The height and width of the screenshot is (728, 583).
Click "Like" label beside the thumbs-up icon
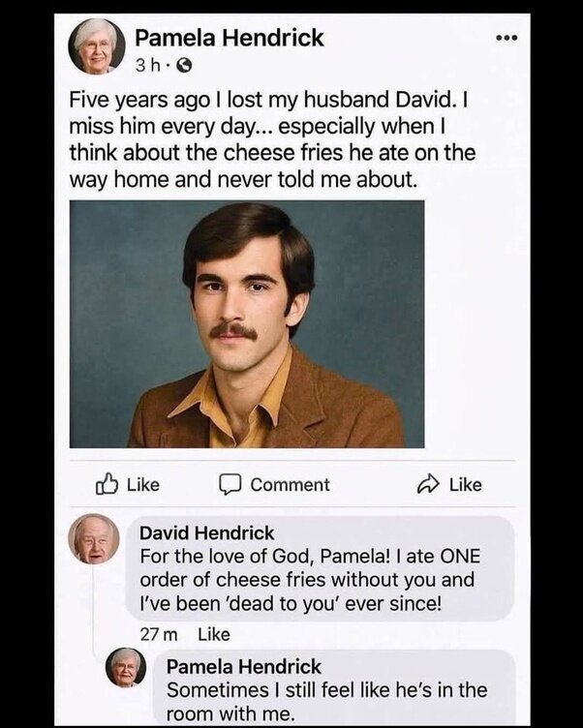click(143, 485)
